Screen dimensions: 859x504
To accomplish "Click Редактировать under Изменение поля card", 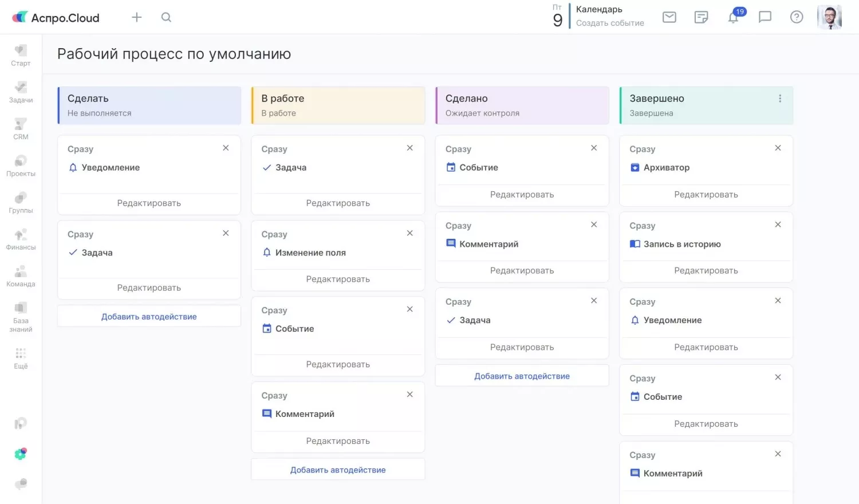I will click(x=338, y=279).
